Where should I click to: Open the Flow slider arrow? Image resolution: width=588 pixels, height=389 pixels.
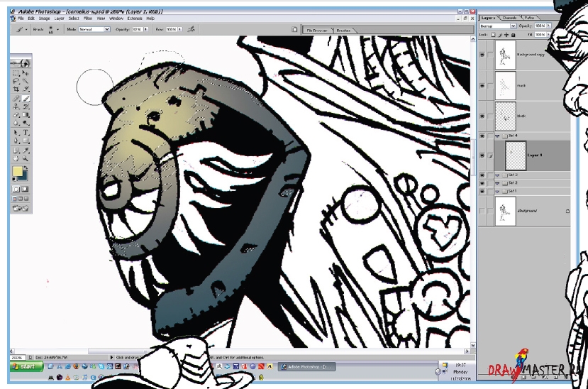click(180, 29)
